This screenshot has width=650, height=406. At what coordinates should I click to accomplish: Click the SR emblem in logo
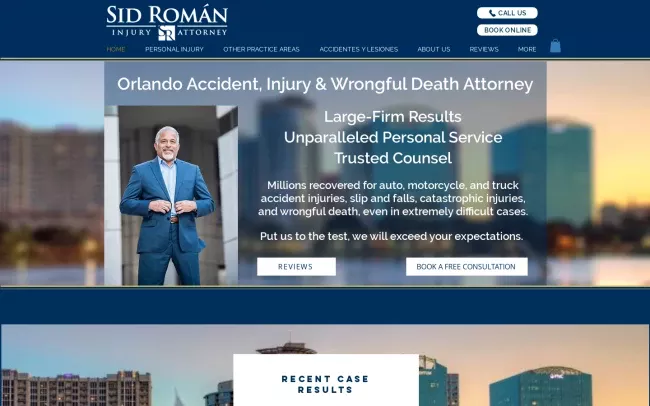click(167, 33)
